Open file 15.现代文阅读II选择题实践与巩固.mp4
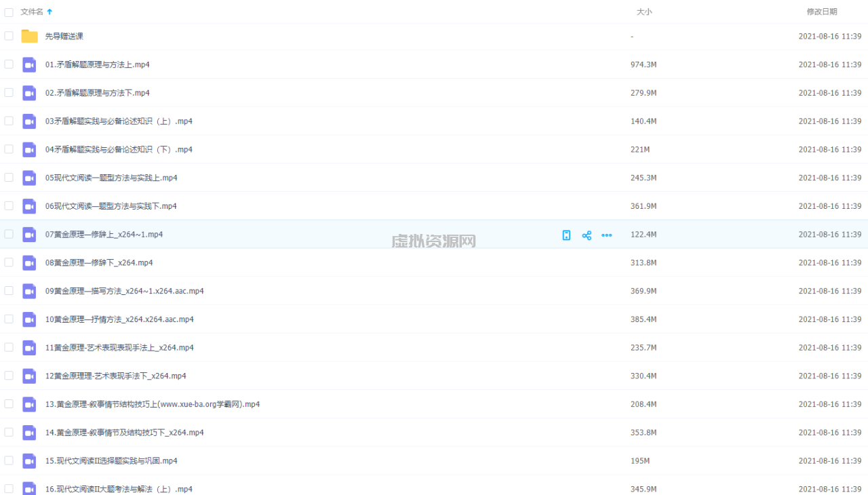 pyautogui.click(x=111, y=461)
